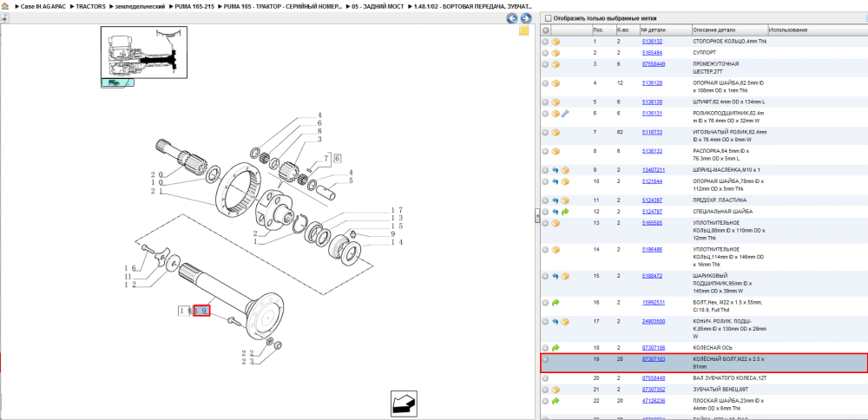The image size is (868, 420).
Task: Click blue back-arrow icon for part 13407211
Action: tap(556, 170)
